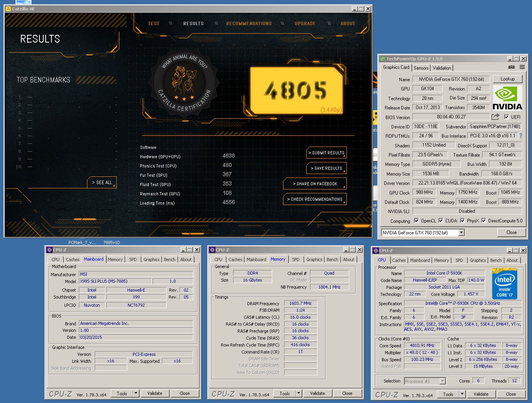This screenshot has height=403, width=532.
Task: Click the Subvendor Sapphire/PCPartner field
Action: coord(494,126)
